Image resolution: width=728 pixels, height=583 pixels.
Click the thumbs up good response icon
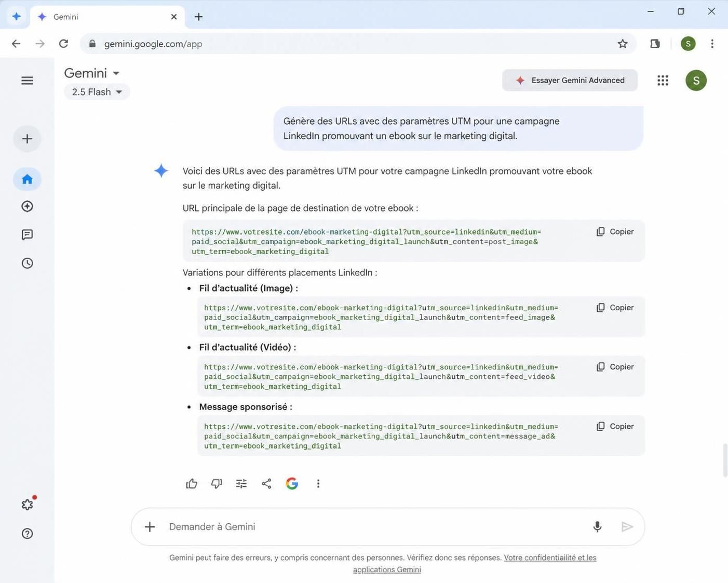(x=192, y=484)
